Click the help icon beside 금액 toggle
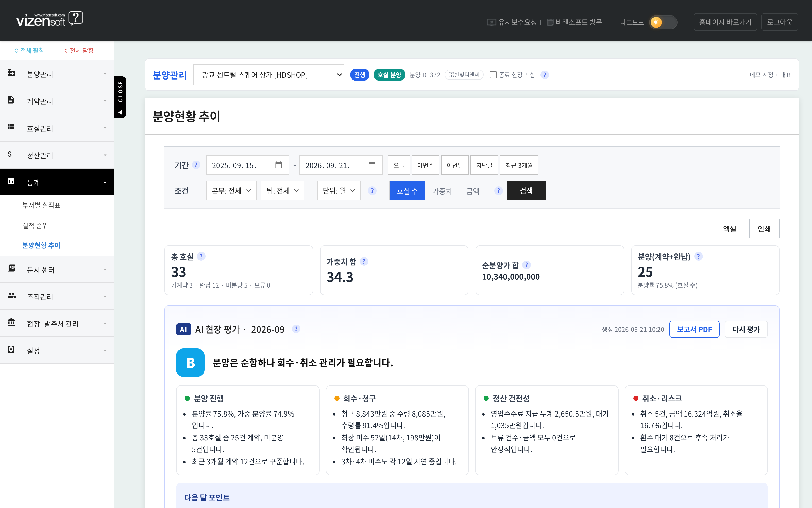 tap(499, 191)
